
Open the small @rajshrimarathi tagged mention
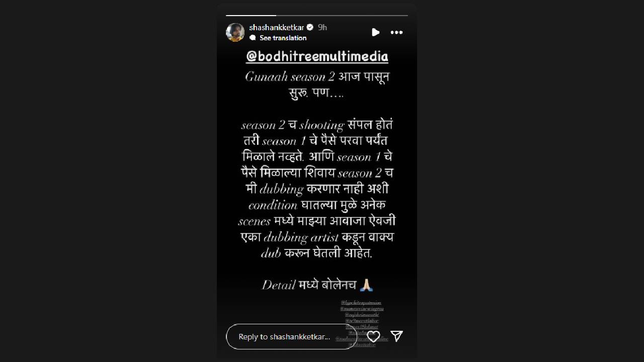361,315
